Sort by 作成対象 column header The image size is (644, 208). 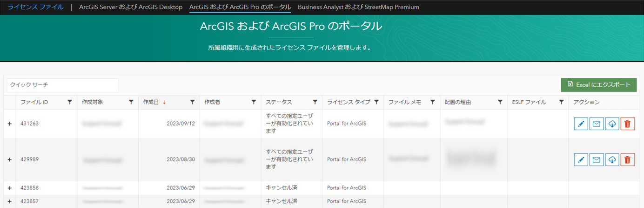point(92,102)
